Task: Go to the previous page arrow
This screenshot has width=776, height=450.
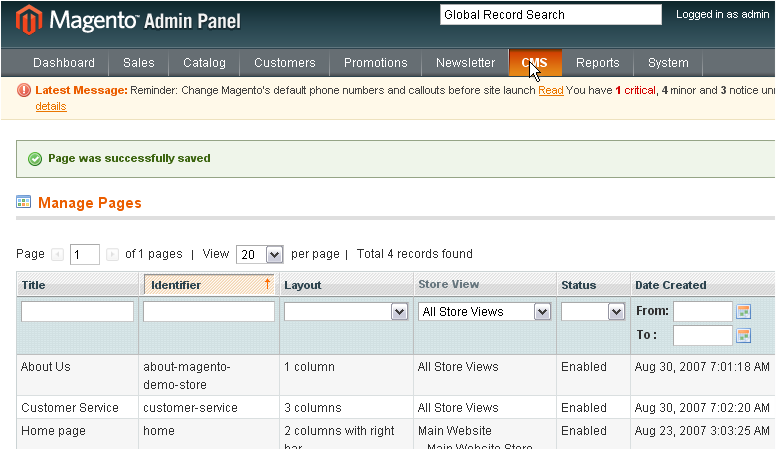Action: [58, 255]
